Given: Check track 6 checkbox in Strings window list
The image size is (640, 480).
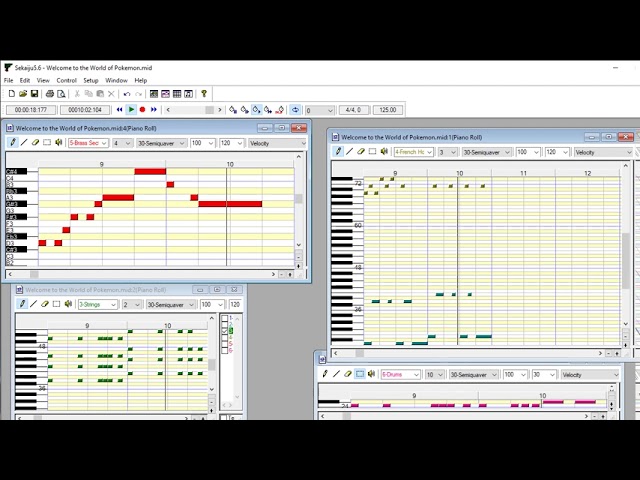Looking at the screenshot, I should pos(224,351).
